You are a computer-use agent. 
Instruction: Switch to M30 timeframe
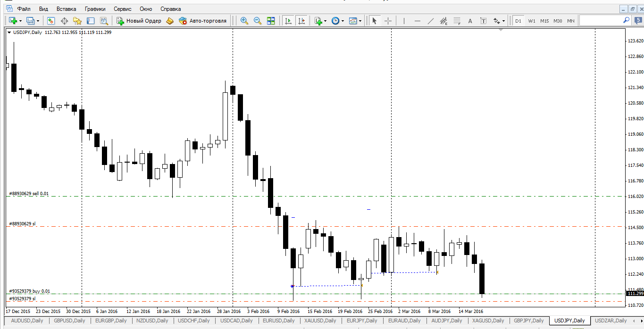pos(558,21)
